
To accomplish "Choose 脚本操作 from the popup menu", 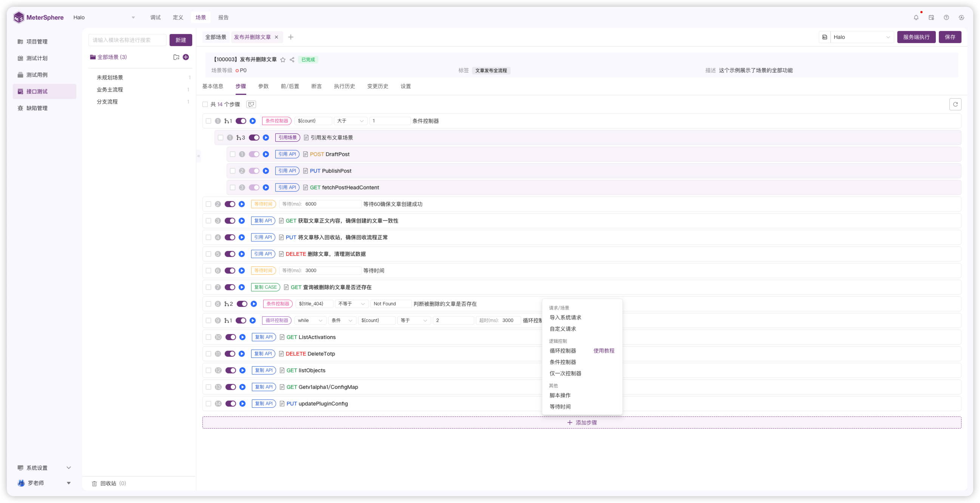I will point(560,395).
